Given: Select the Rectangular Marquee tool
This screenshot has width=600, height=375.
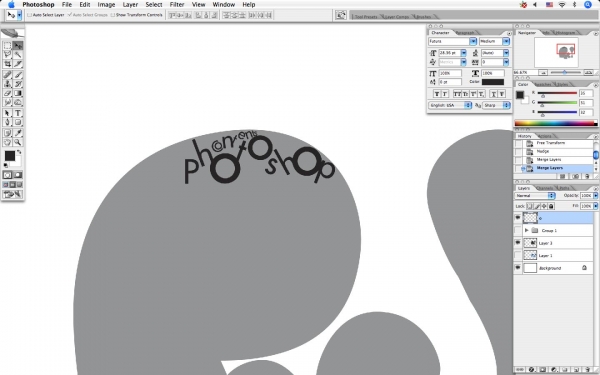Looking at the screenshot, I should point(7,46).
